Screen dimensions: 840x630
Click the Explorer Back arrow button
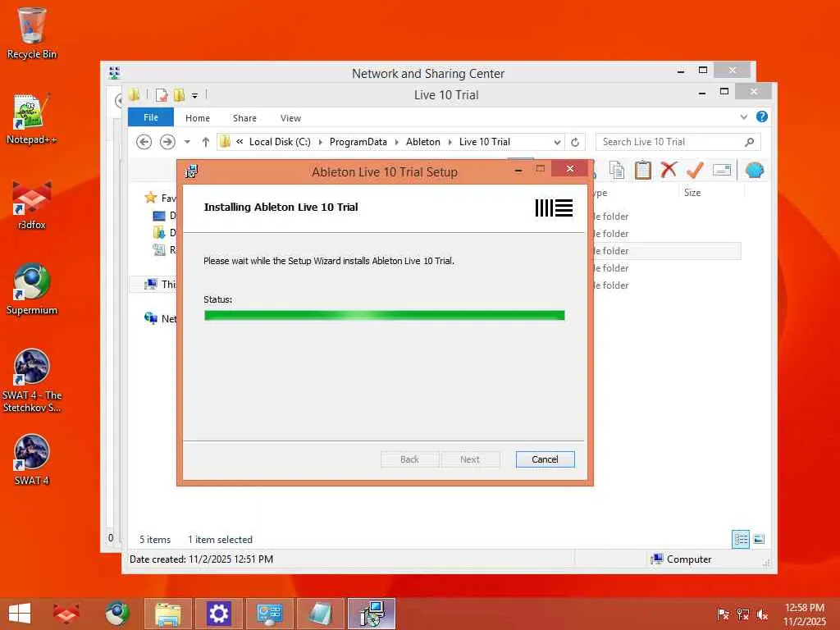(x=144, y=142)
